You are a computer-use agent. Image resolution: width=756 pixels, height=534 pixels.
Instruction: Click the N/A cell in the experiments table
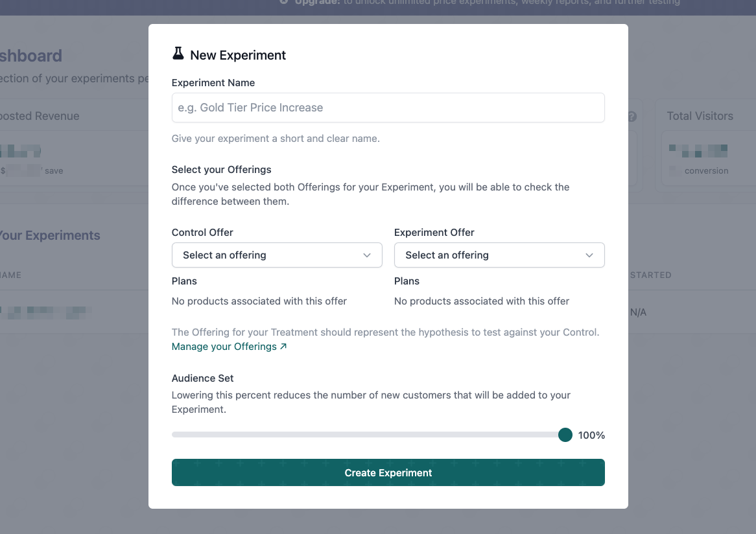point(639,312)
